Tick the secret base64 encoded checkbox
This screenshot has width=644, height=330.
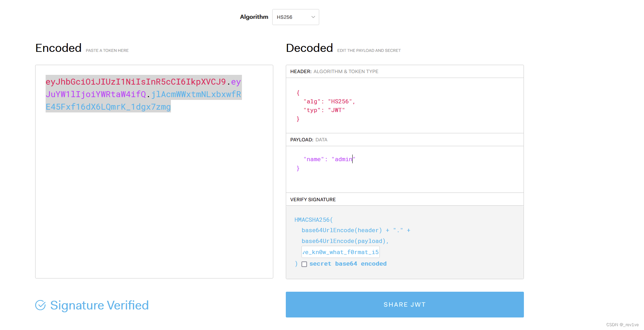[x=304, y=264]
